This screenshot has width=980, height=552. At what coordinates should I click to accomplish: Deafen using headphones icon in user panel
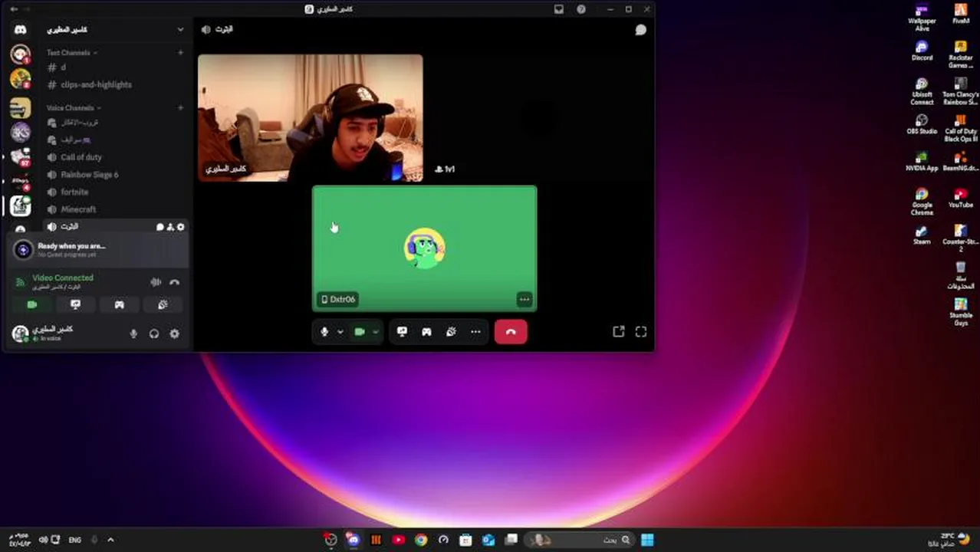point(154,334)
